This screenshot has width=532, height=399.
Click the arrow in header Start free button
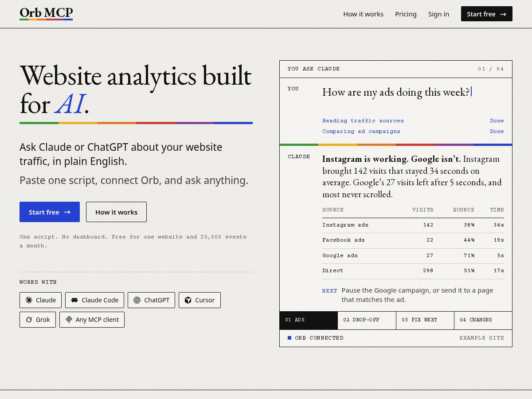[503, 14]
